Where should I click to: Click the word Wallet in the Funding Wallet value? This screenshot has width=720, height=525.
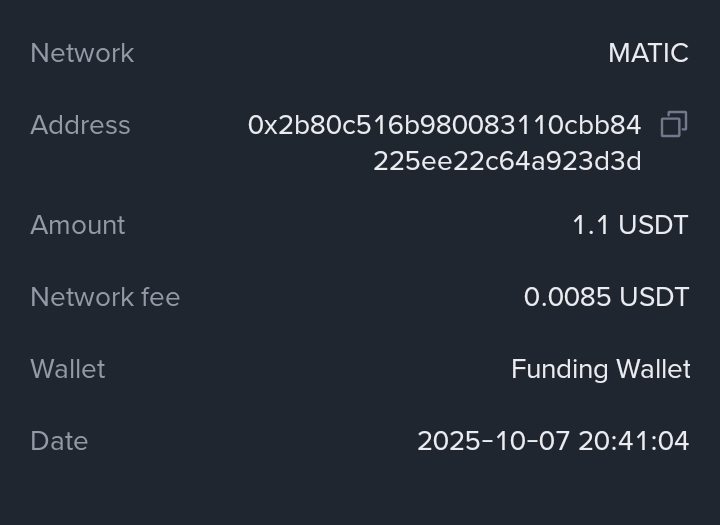[x=653, y=369]
